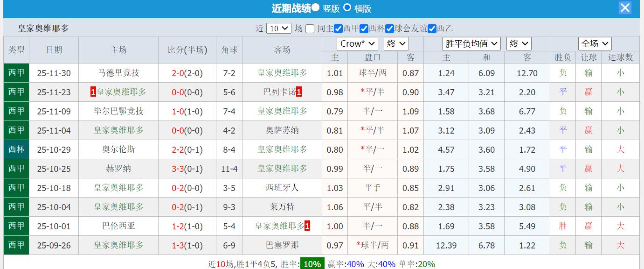Image resolution: width=644 pixels, height=269 pixels.
Task: Select the 竖版 vertical layout option
Action: [x=316, y=8]
